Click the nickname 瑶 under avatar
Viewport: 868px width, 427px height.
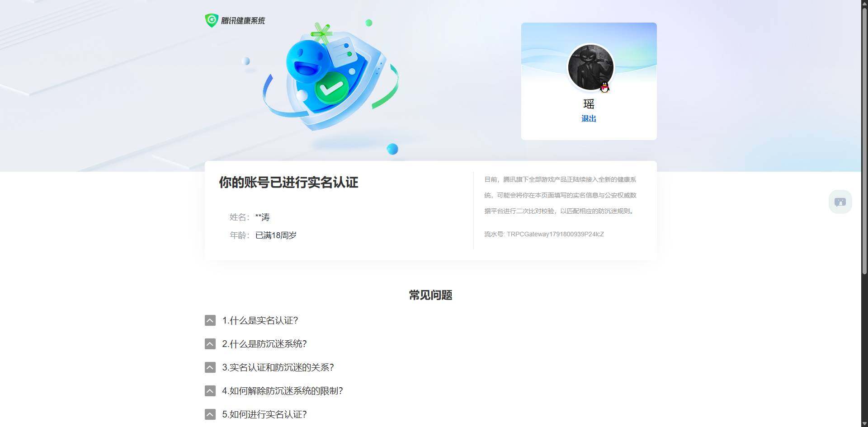589,104
